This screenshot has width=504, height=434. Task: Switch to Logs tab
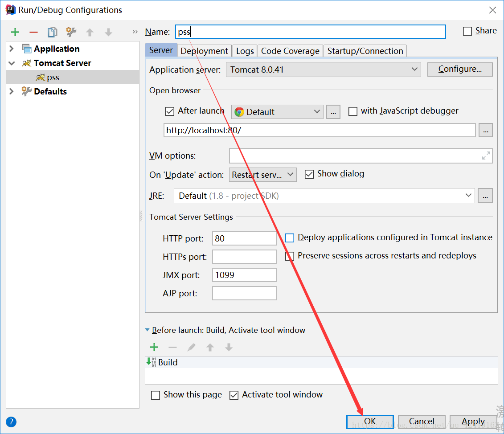pos(245,51)
